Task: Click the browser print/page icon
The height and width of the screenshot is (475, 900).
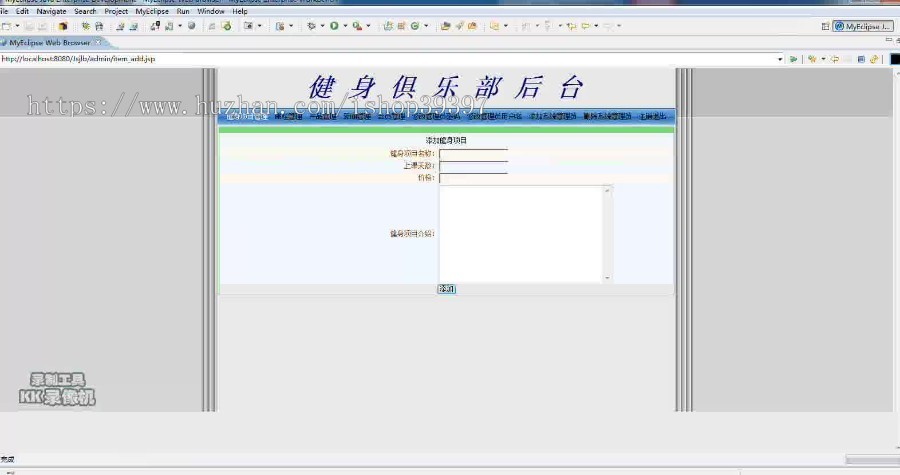Action: (x=861, y=59)
